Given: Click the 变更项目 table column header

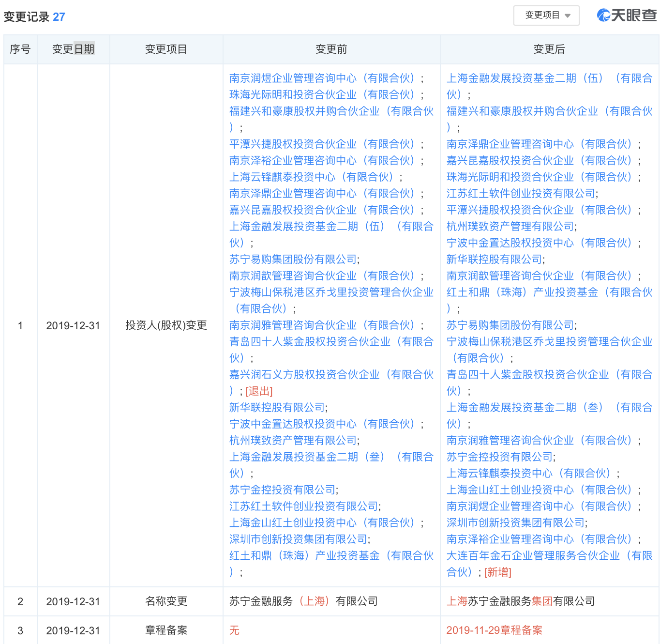Looking at the screenshot, I should click(x=166, y=49).
